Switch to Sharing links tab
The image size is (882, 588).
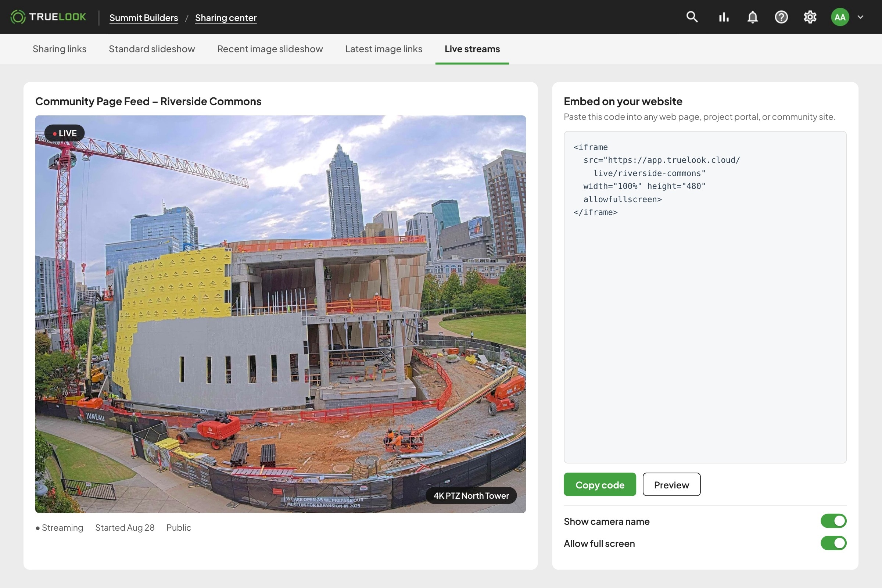tap(60, 49)
